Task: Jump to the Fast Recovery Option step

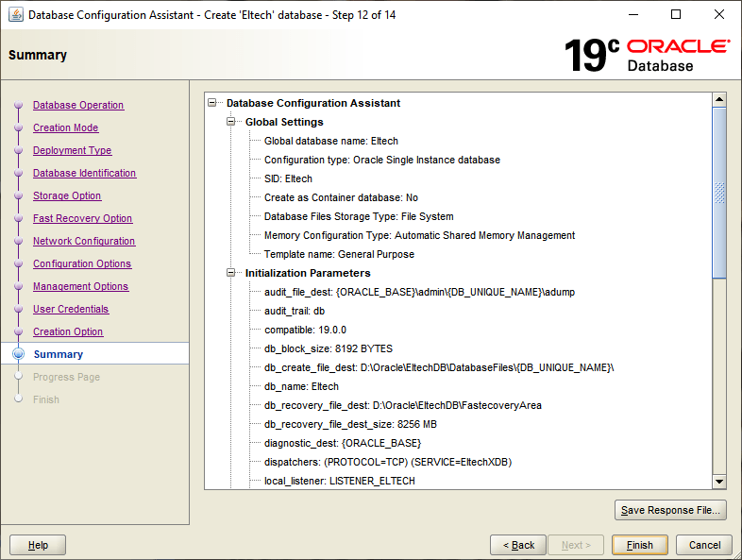Action: tap(83, 219)
